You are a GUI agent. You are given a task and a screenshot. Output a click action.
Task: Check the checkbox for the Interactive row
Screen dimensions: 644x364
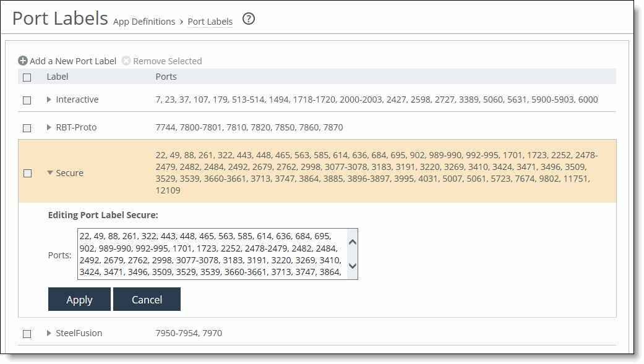click(x=27, y=99)
